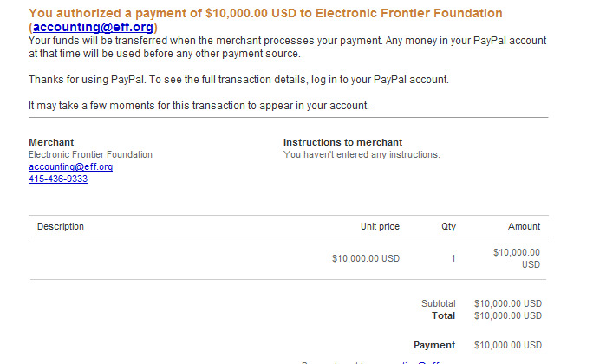
Task: Click the 'Merchant' section label
Action: [x=51, y=142]
